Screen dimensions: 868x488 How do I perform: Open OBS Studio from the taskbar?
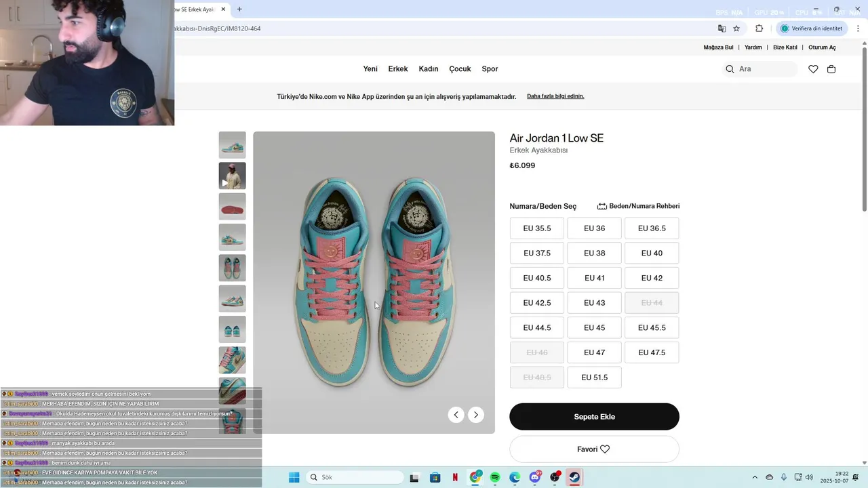tap(555, 477)
